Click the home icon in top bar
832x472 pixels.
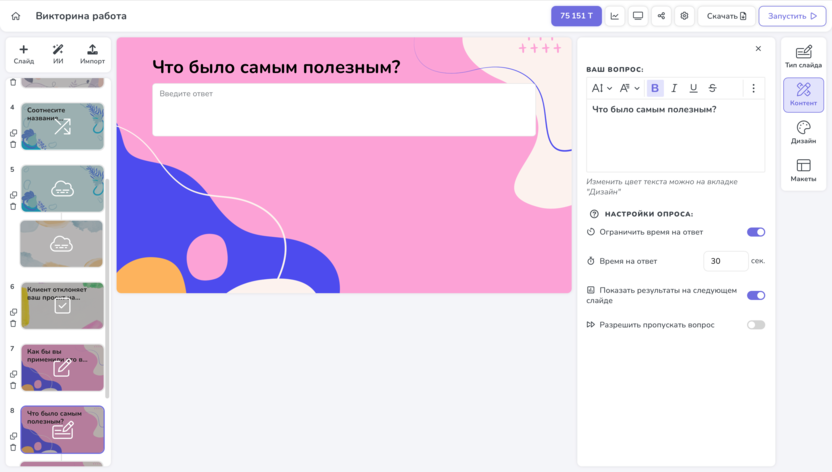point(16,16)
